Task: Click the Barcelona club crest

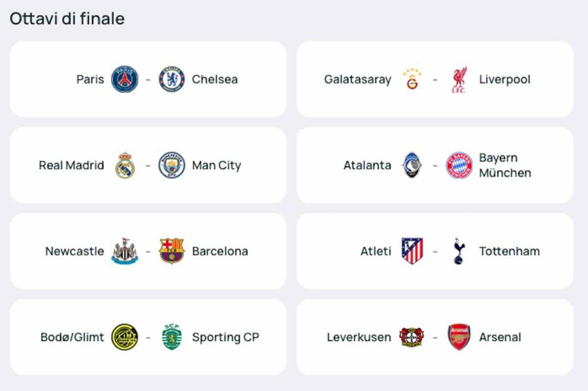Action: point(172,251)
